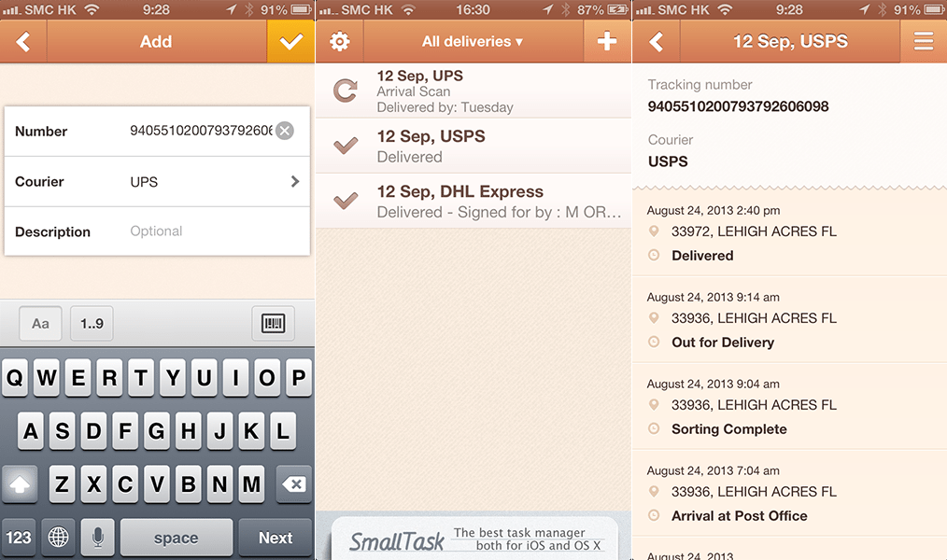Tap August 24, 2013 2:40 pm timestamp
The image size is (947, 560).
coord(714,211)
